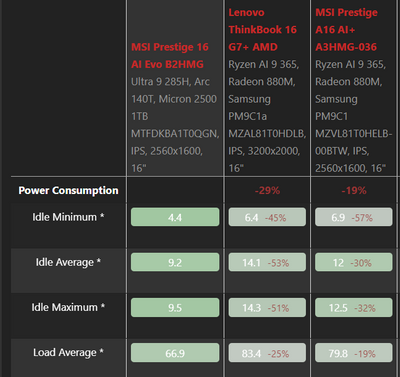Open the MSI Prestige A16 AI+ A3HMG-036 link
This screenshot has width=400, height=377.
[x=347, y=30]
